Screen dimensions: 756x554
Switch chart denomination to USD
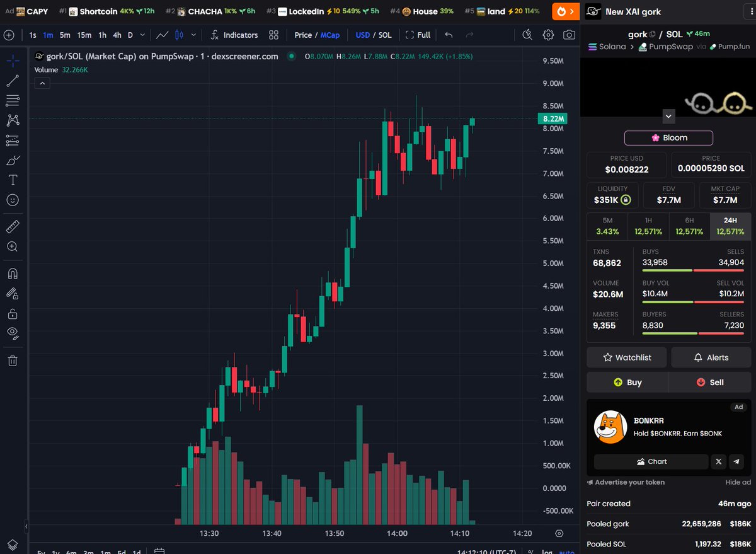[363, 35]
